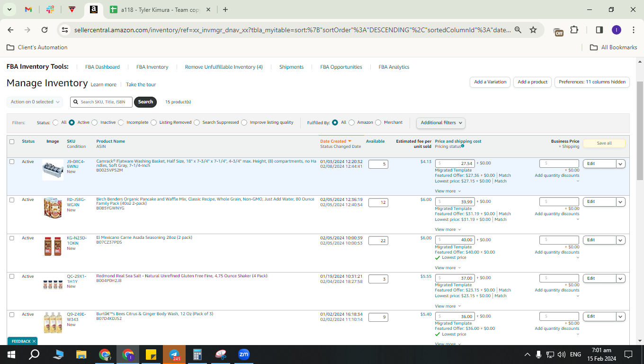Viewport: 644px width, 364px height.
Task: Click the extension icon showing Off badge
Action: 559,31
